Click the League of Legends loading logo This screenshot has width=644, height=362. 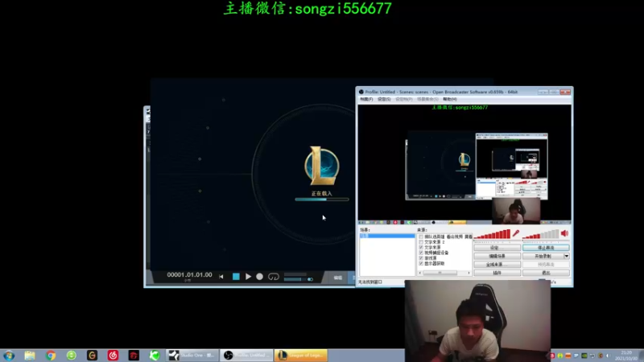pyautogui.click(x=322, y=166)
